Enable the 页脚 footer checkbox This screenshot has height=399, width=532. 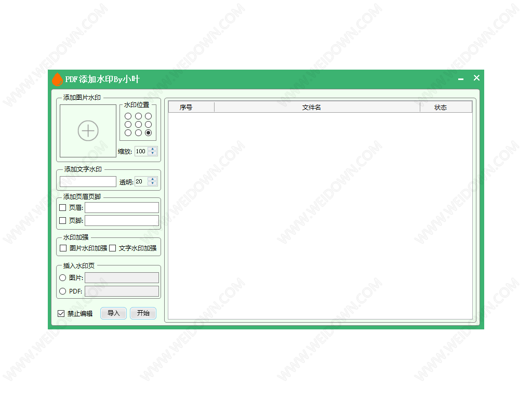[63, 220]
